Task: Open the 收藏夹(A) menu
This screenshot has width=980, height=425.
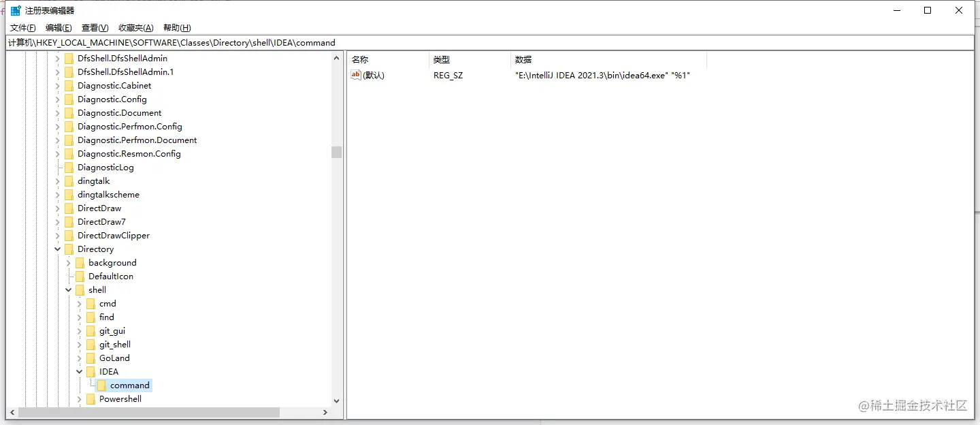Action: click(x=136, y=28)
